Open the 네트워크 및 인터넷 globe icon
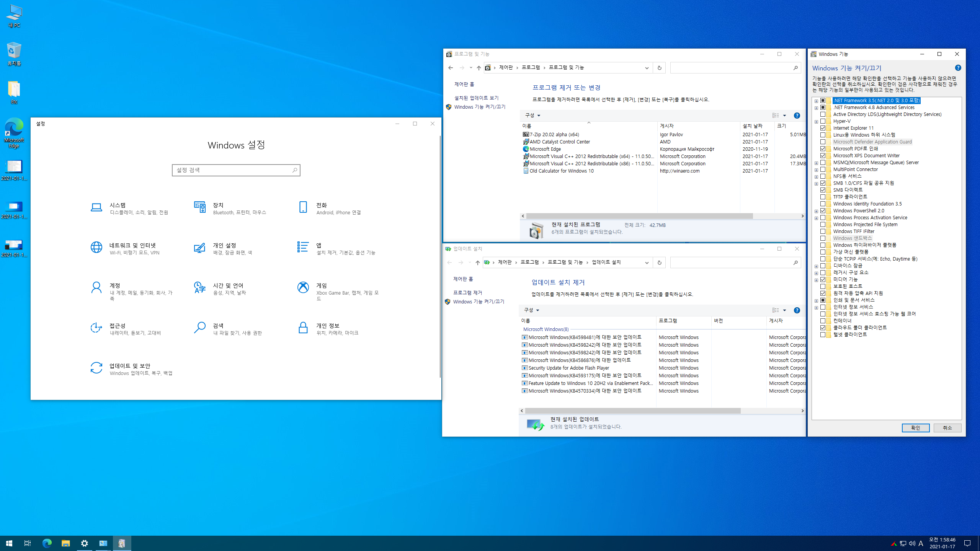The image size is (980, 551). click(96, 247)
